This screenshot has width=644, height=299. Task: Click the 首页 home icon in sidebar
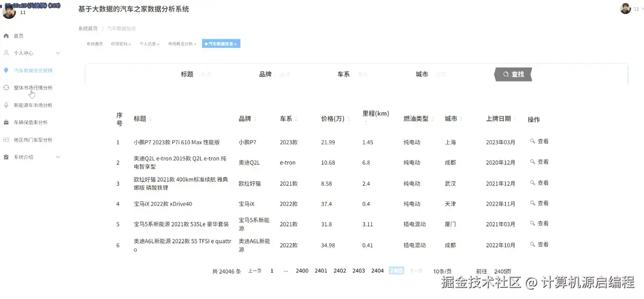(x=6, y=36)
